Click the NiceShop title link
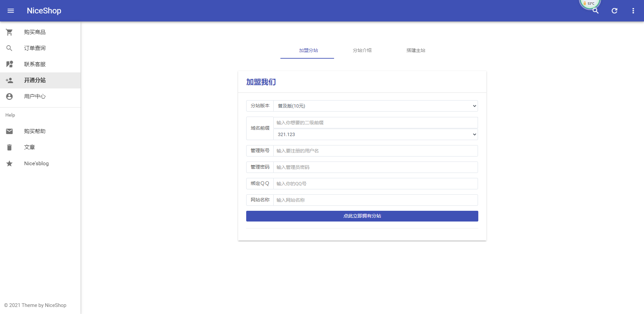The height and width of the screenshot is (314, 644). 44,10
